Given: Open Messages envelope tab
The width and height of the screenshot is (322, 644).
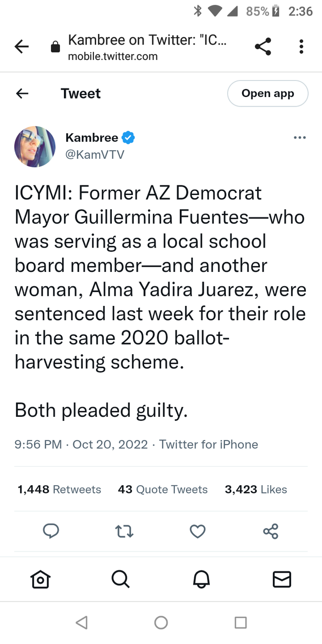Looking at the screenshot, I should (282, 579).
